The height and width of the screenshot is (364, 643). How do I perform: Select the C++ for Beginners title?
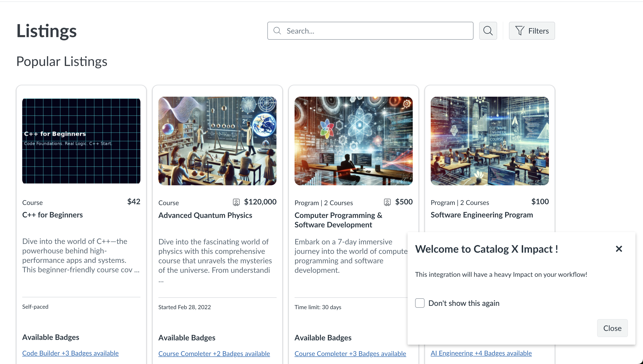point(52,215)
